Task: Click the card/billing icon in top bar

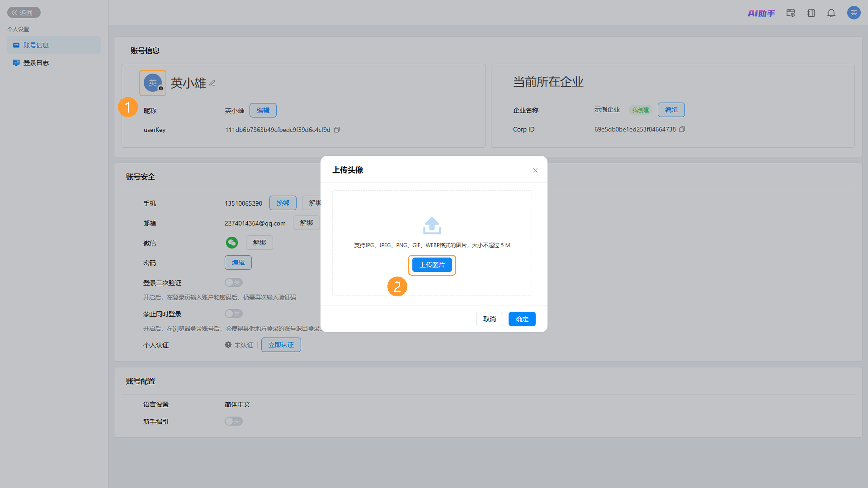Action: (x=790, y=13)
